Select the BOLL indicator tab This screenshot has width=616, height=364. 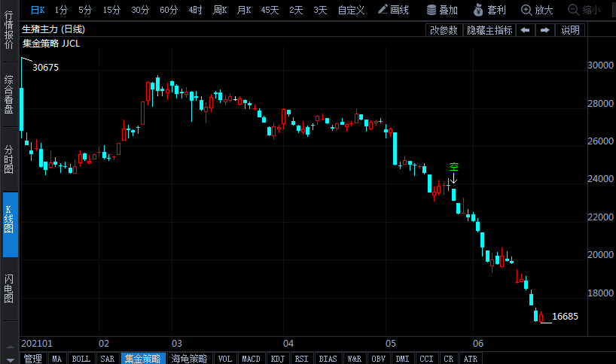pos(81,359)
